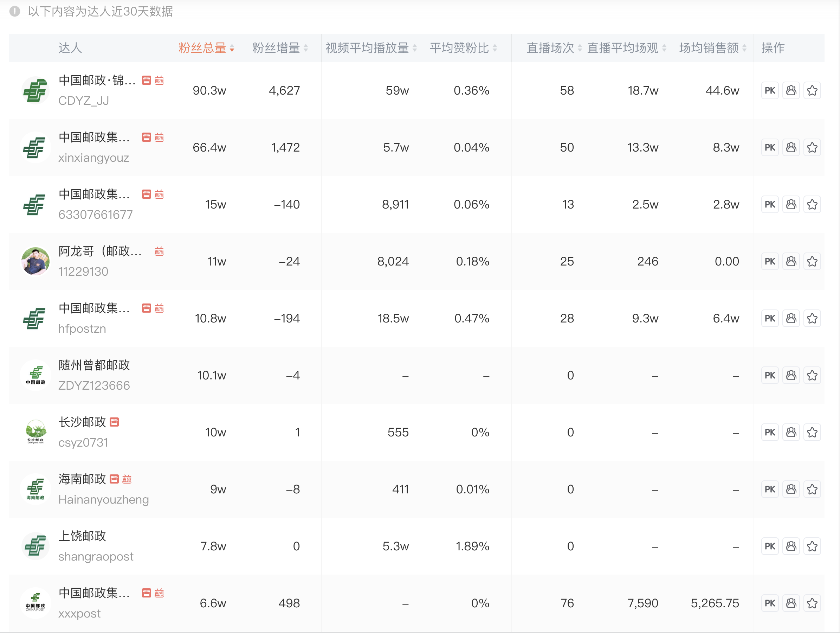Click the info icon beside 30天数据 notice
The height and width of the screenshot is (633, 840).
point(14,11)
